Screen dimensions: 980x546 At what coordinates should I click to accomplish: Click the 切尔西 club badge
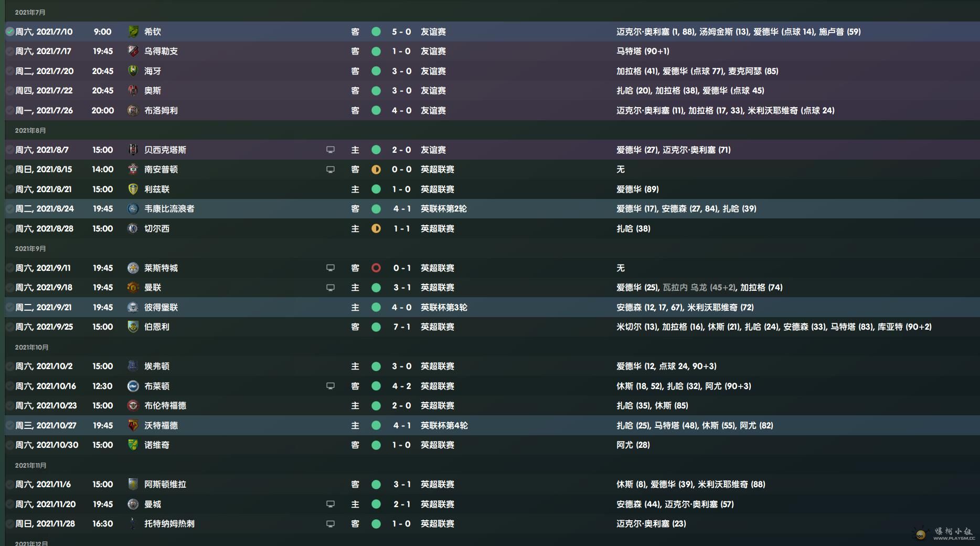(x=133, y=228)
